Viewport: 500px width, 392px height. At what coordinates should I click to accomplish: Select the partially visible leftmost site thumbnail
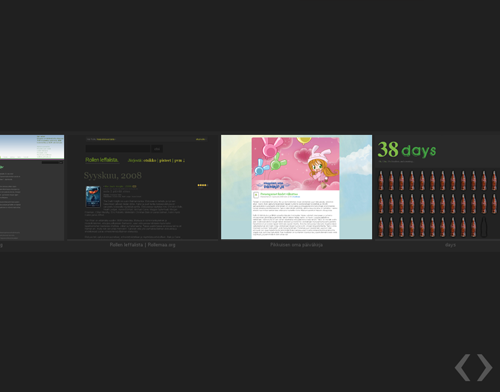[x=32, y=187]
